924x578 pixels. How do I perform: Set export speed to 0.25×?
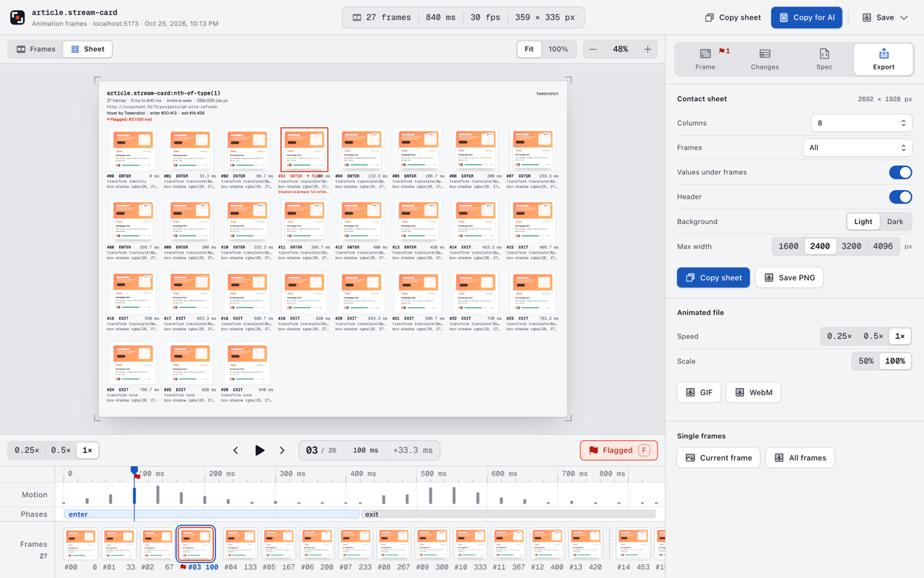tap(839, 337)
